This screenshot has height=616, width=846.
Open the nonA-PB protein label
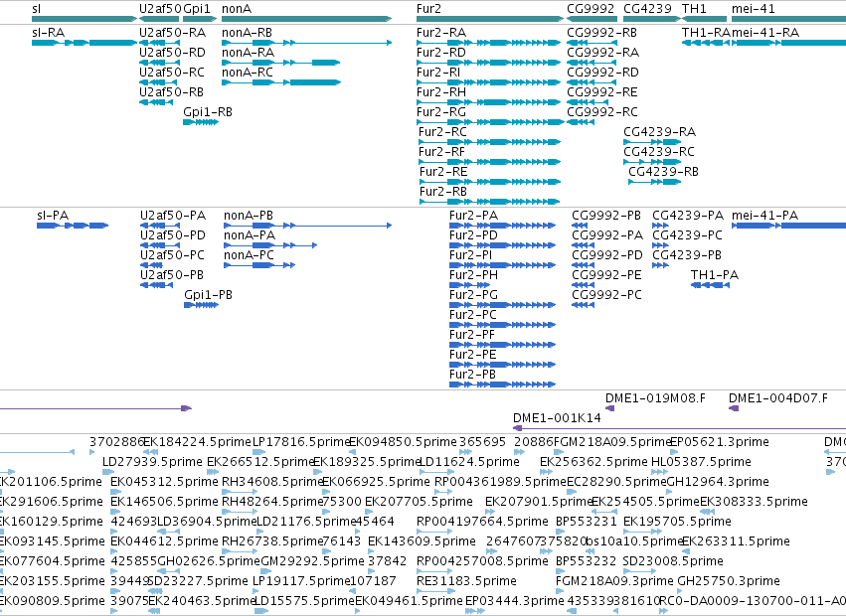click(x=249, y=216)
